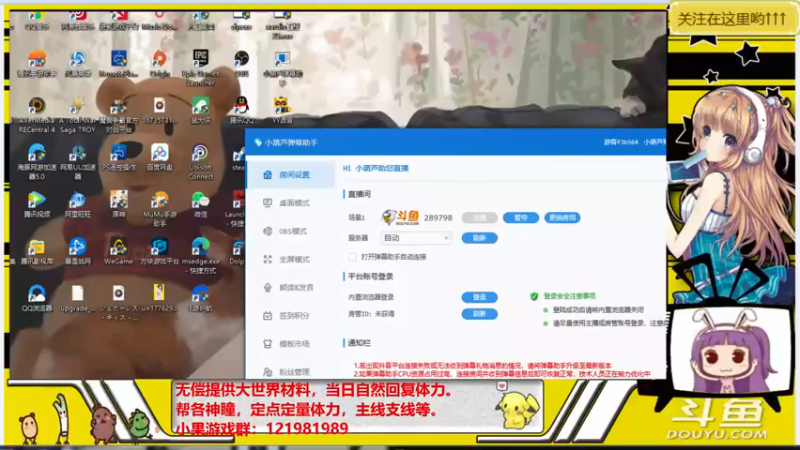Click the room number 289798

point(438,218)
